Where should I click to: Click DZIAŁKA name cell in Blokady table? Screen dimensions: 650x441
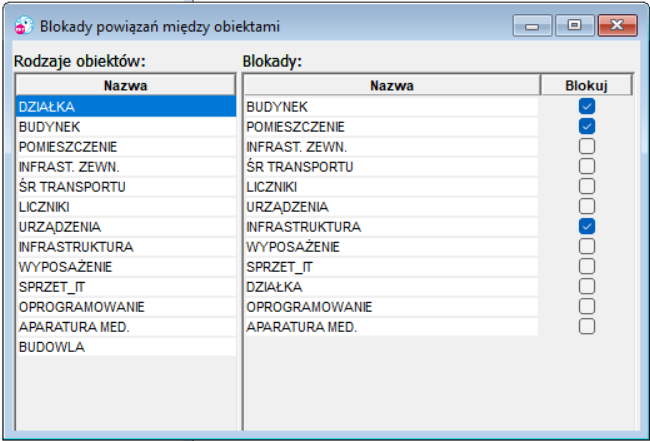(x=391, y=287)
